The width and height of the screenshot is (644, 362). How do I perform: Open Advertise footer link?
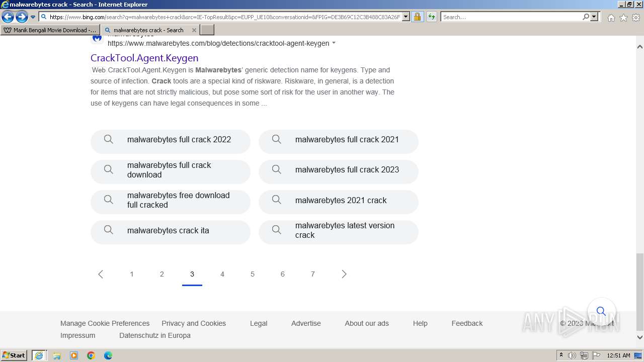pyautogui.click(x=306, y=323)
